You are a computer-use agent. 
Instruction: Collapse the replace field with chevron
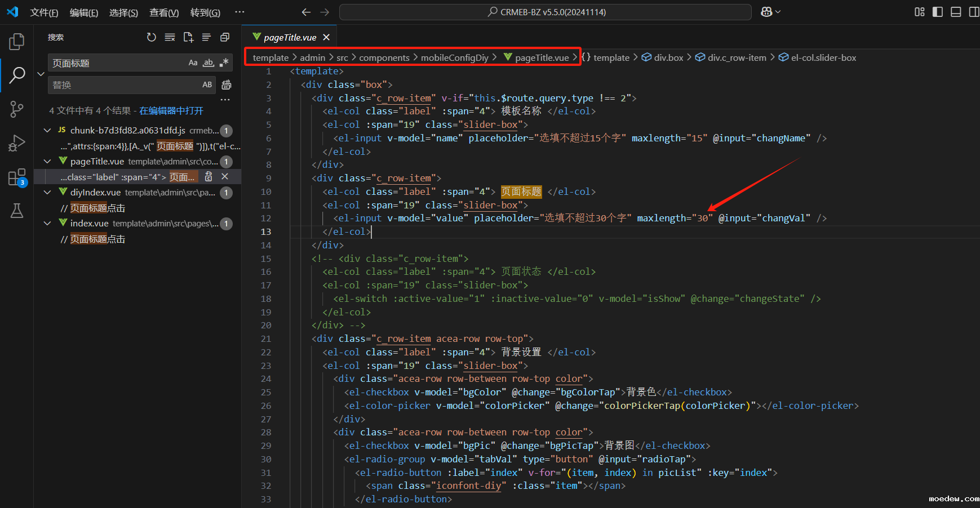pos(41,74)
